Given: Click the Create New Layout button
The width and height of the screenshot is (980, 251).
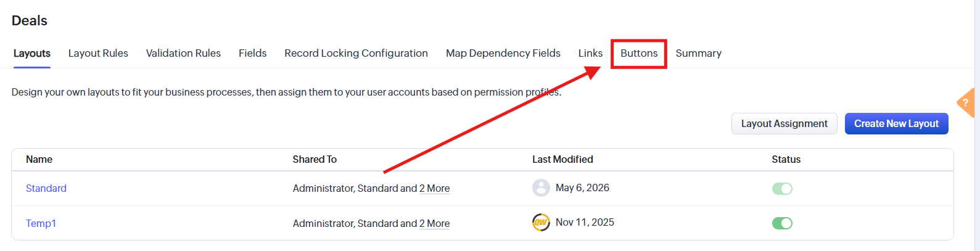Looking at the screenshot, I should tap(896, 123).
